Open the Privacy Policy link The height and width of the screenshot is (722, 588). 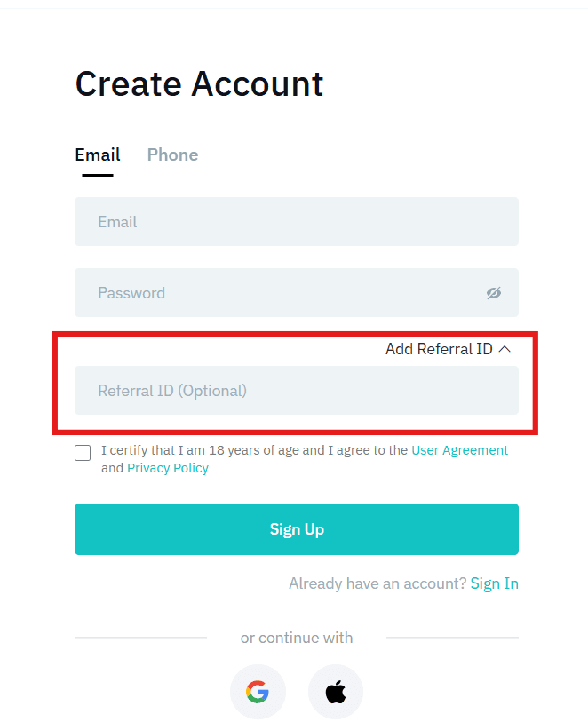tap(168, 468)
